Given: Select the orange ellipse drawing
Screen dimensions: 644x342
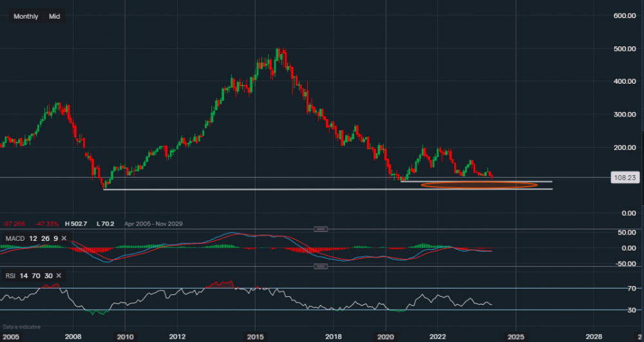Looking at the screenshot, I should pos(478,185).
